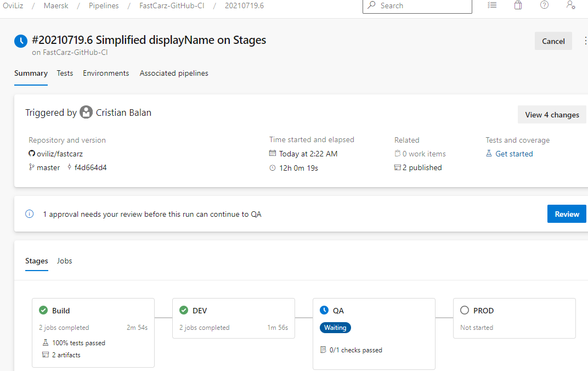Click the "2m 54s" Build duration

click(x=137, y=328)
